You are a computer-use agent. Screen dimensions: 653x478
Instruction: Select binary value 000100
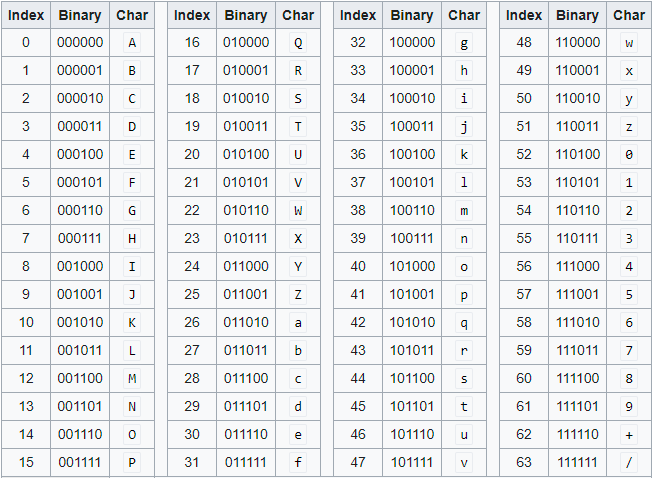[x=80, y=154]
